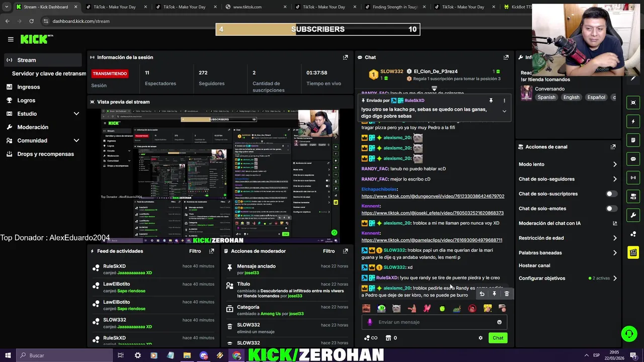Pop out the Feed de actividades panel
Screen dimensions: 644x362
(211, 251)
